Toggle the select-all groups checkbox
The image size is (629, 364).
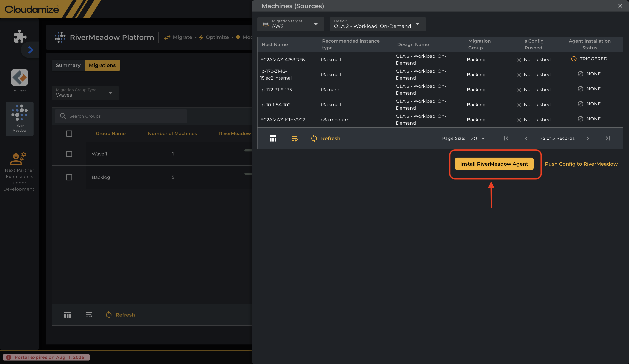[69, 134]
